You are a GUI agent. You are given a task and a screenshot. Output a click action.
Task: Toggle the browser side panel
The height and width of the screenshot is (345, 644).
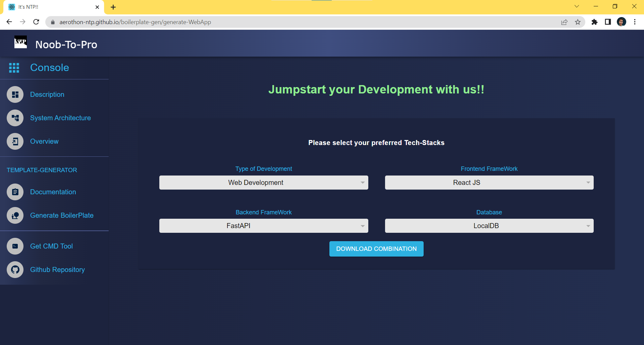coord(608,22)
